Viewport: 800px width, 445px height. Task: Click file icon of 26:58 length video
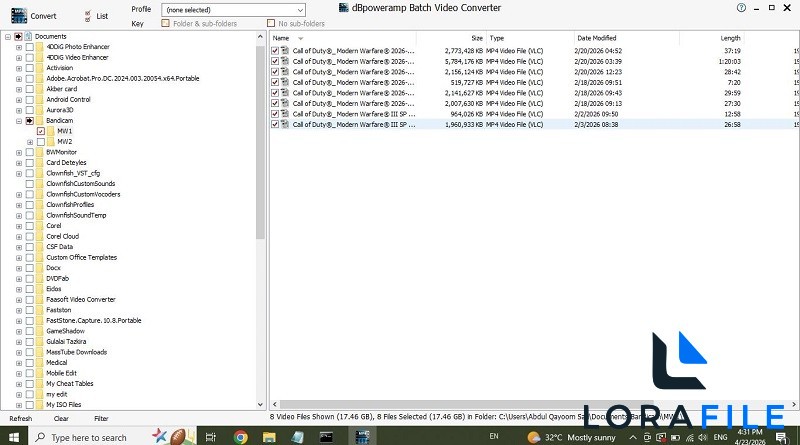pyautogui.click(x=285, y=124)
